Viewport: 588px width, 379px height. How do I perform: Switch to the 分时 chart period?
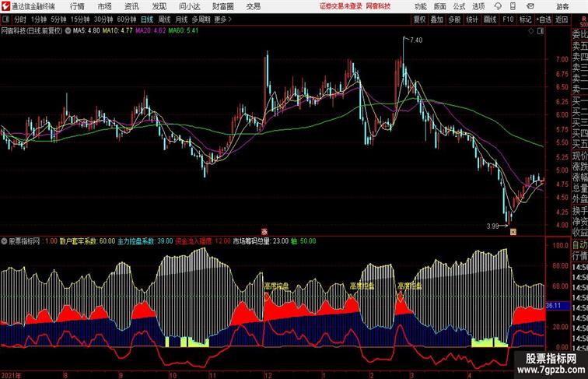[x=20, y=19]
